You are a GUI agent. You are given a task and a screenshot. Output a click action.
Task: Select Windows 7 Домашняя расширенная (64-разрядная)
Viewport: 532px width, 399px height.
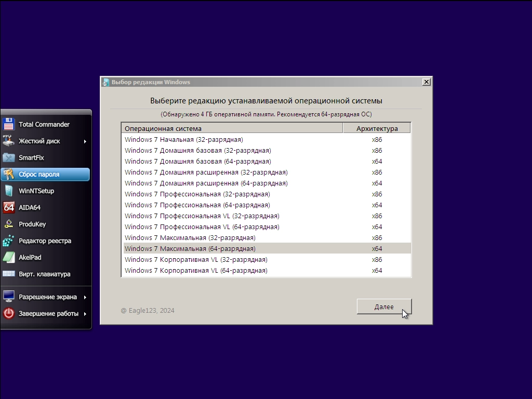(267, 183)
